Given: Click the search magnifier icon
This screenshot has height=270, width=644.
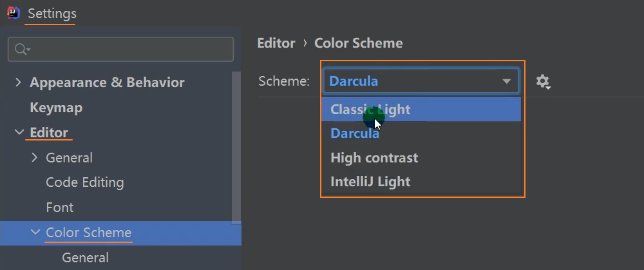Looking at the screenshot, I should 21,49.
